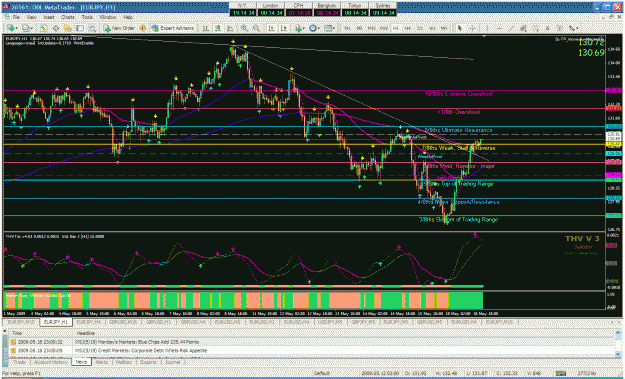Expand the New Chart dropdown arrow

click(x=17, y=28)
